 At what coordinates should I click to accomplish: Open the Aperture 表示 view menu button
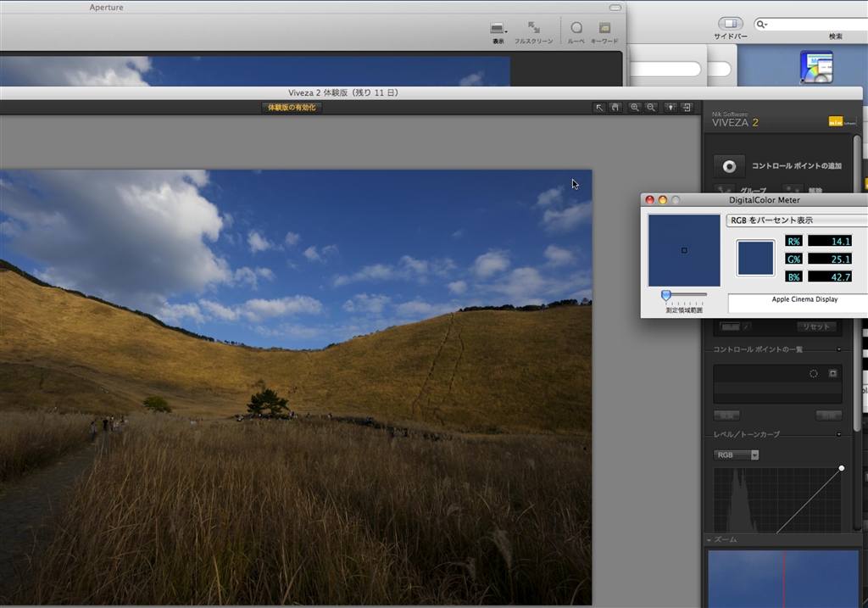tap(498, 29)
